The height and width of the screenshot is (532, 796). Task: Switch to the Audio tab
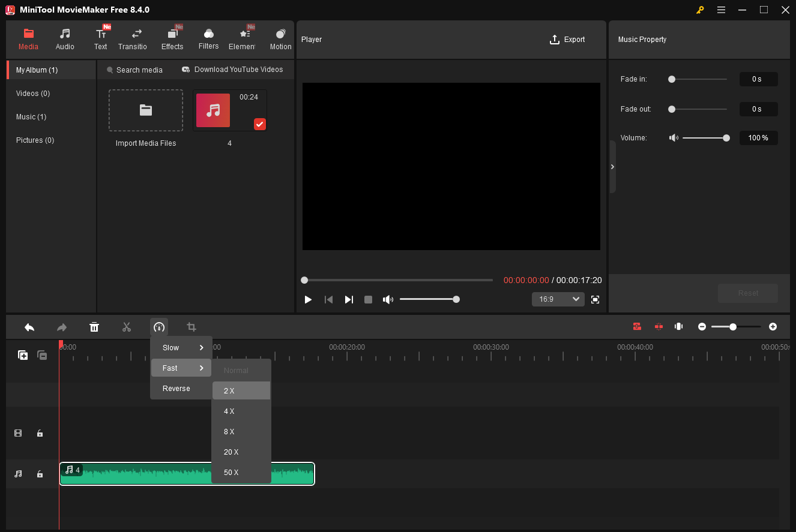click(x=64, y=38)
